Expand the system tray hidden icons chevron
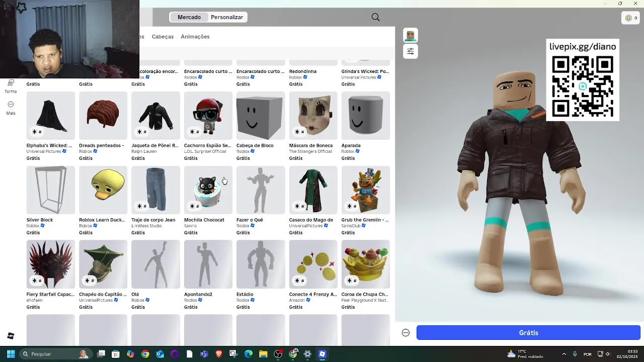Viewport: 644px width, 362px height. tap(564, 354)
